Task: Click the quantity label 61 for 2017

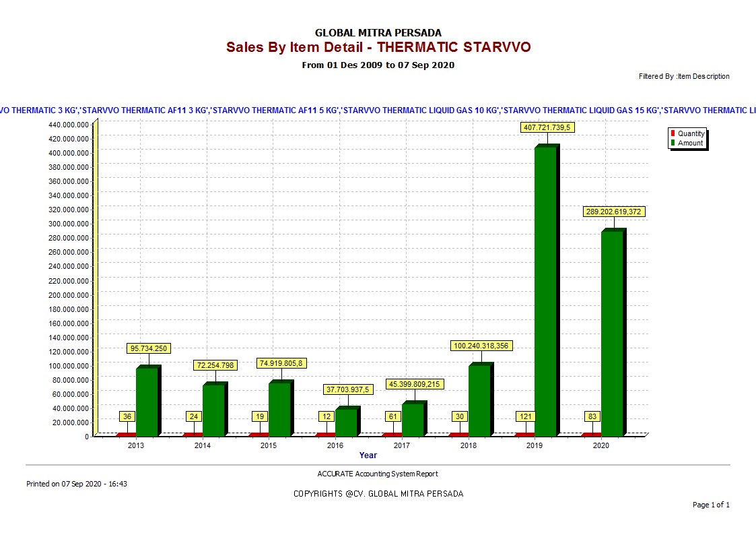Action: click(392, 416)
